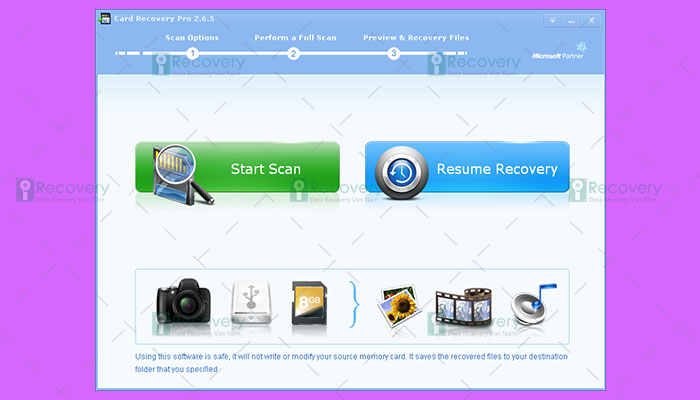Click the 8GB SD card icon
Image resolution: width=700 pixels, height=400 pixels.
pos(309,303)
